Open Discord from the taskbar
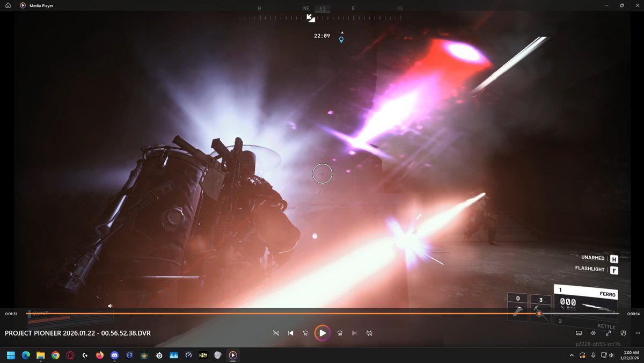This screenshot has width=644, height=363. pyautogui.click(x=114, y=355)
